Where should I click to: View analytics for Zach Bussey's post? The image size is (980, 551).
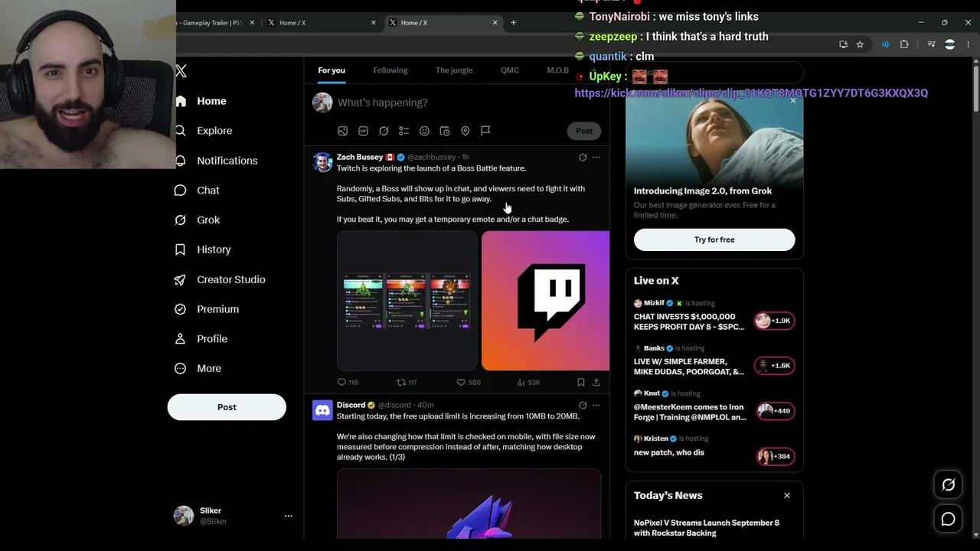click(x=528, y=382)
